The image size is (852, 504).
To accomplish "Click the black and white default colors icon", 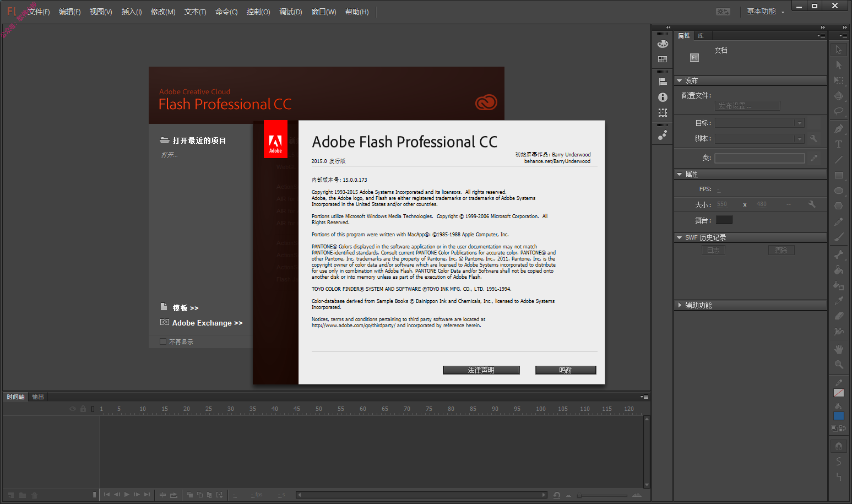I will (834, 428).
